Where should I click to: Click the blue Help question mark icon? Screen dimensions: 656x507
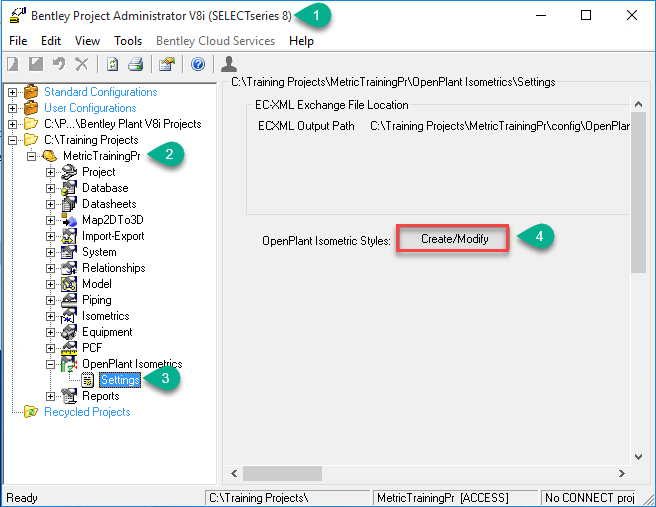(x=198, y=64)
